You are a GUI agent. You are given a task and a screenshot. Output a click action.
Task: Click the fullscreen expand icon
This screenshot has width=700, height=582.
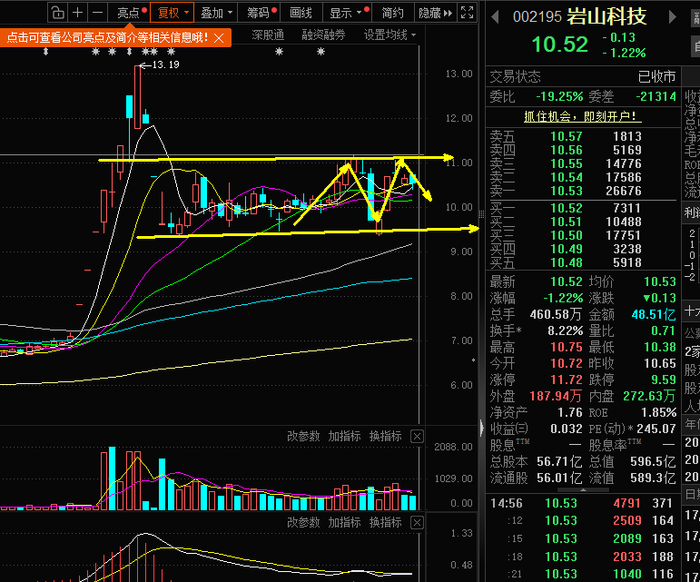click(x=467, y=12)
